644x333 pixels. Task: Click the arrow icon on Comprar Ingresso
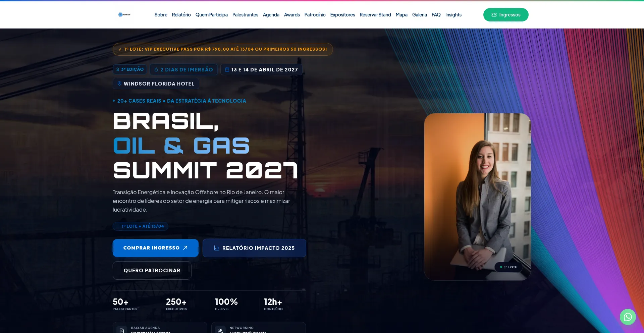click(x=185, y=248)
